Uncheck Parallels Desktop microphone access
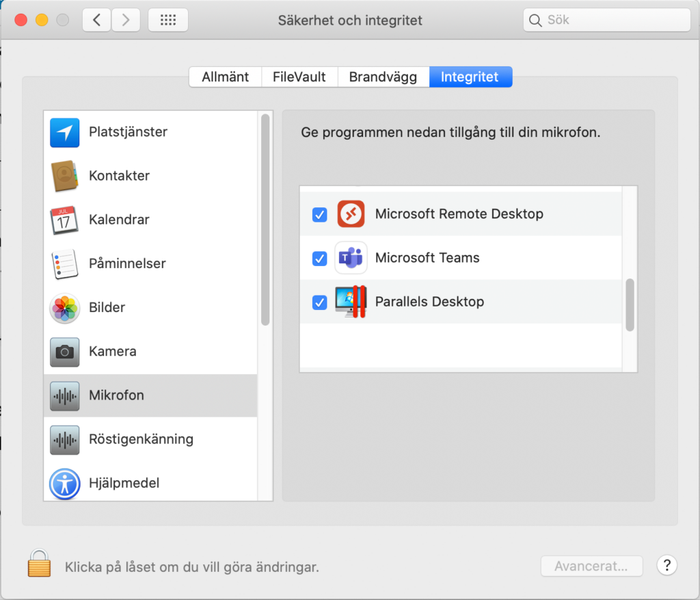This screenshot has height=600, width=700. 320,302
